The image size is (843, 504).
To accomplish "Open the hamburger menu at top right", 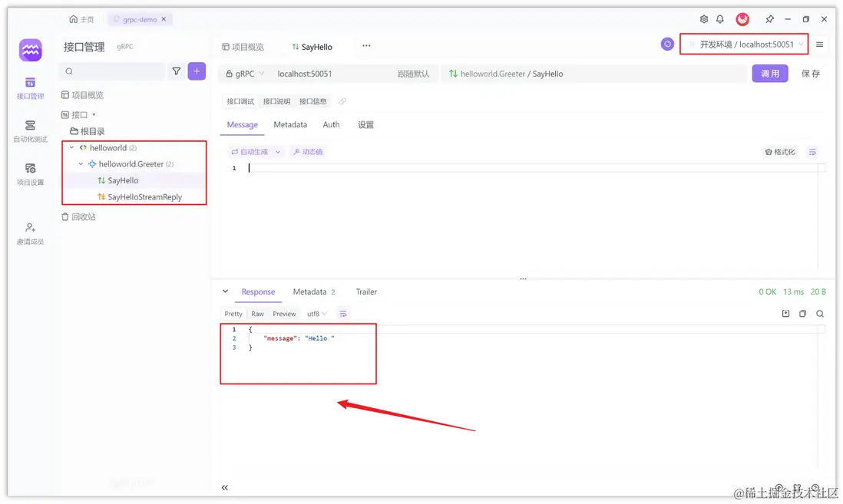I will point(819,44).
